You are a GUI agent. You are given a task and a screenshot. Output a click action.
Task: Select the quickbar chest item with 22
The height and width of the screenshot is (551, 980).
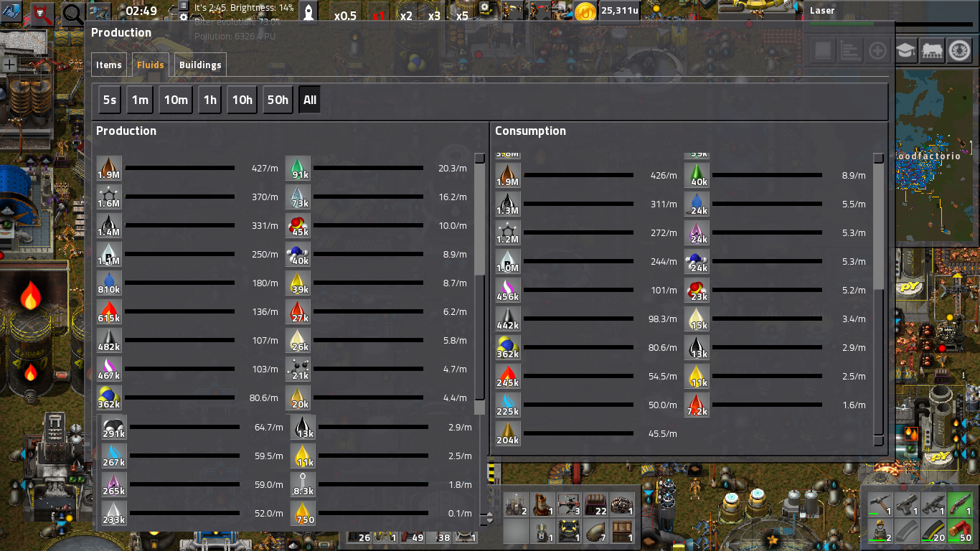(595, 504)
